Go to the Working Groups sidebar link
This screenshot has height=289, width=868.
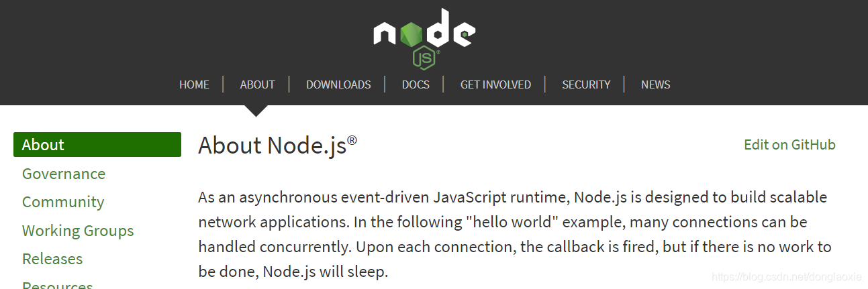point(78,231)
